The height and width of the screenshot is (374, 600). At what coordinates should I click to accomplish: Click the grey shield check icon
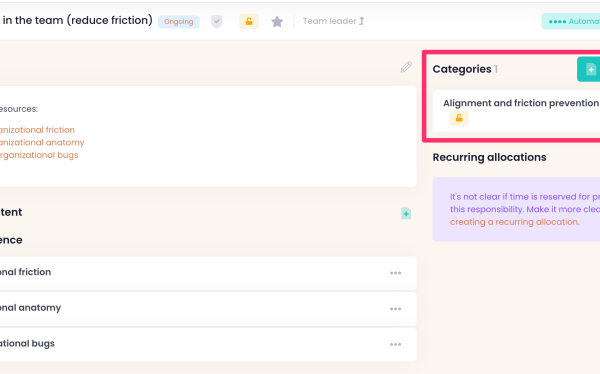[217, 22]
